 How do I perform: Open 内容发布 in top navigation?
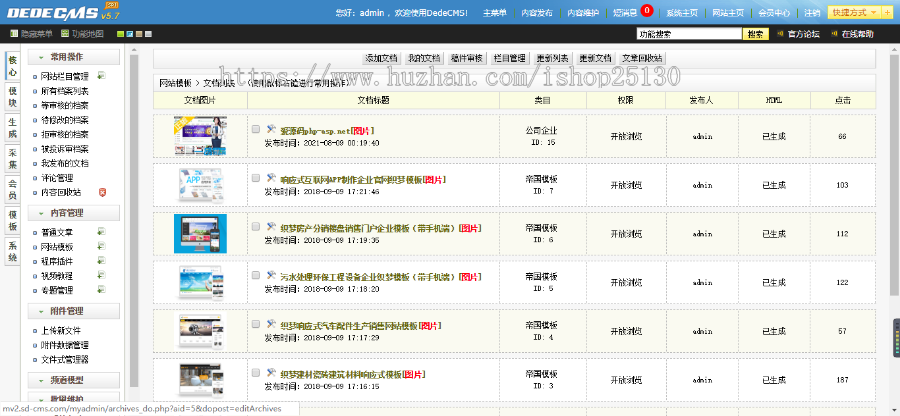click(537, 13)
